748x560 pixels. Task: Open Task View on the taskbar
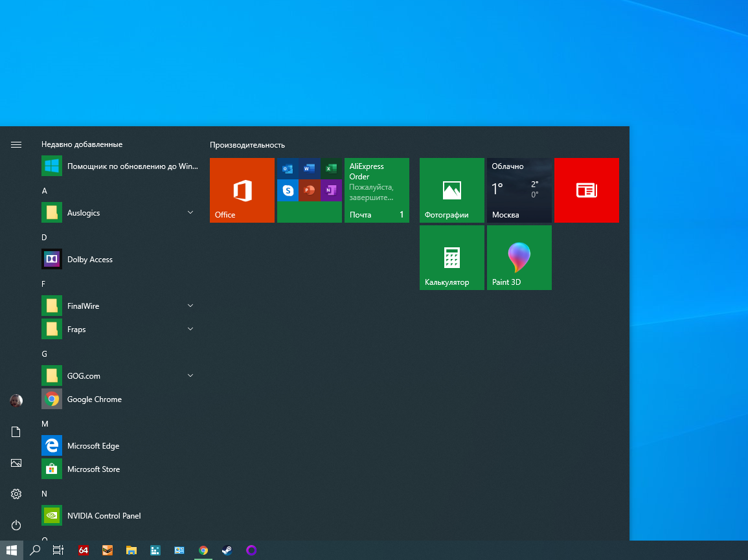tap(58, 550)
